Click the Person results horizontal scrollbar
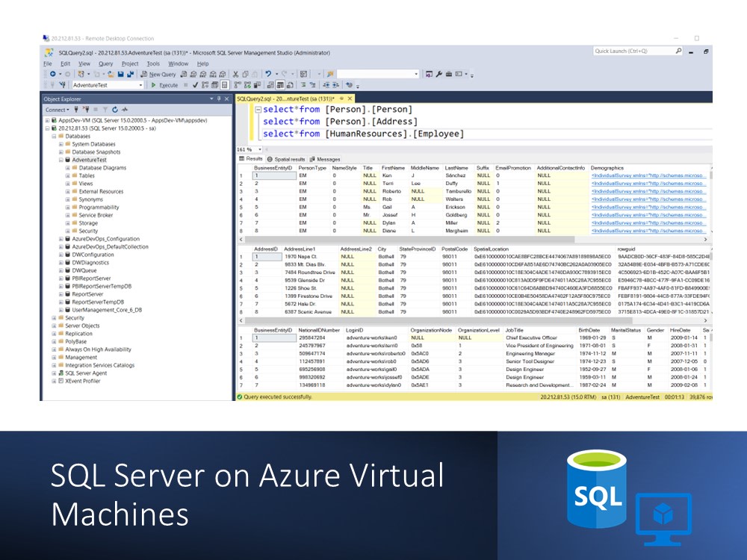This screenshot has height=560, width=747. coord(409,240)
